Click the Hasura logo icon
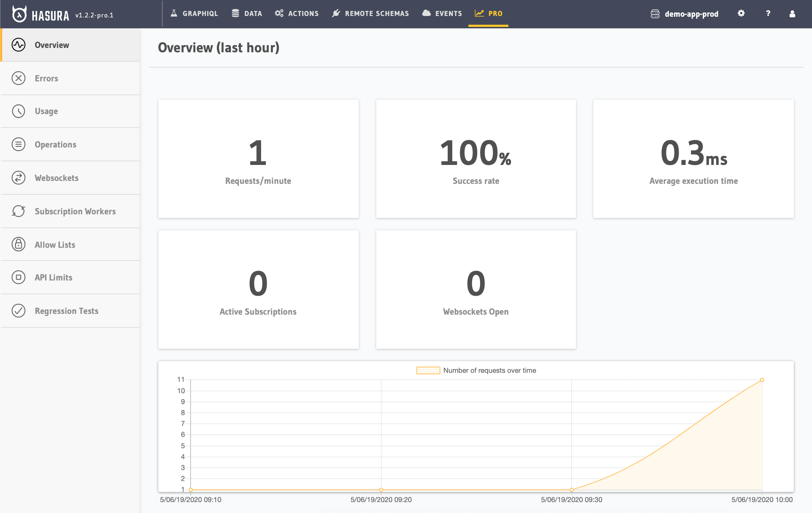Image resolution: width=812 pixels, height=513 pixels. [x=19, y=14]
